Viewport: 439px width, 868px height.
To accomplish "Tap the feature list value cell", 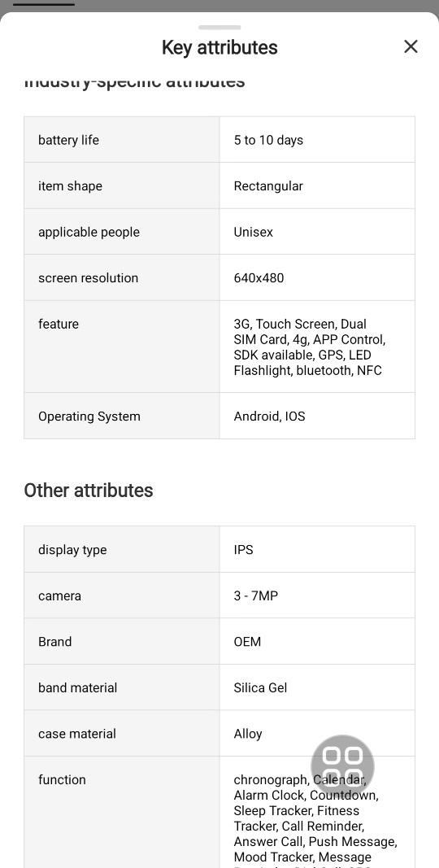I will pos(317,347).
